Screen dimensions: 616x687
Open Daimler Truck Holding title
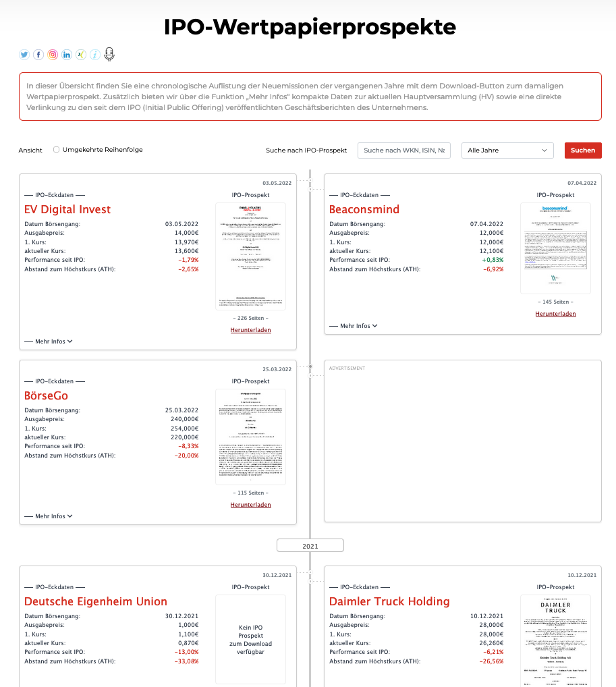click(x=389, y=601)
